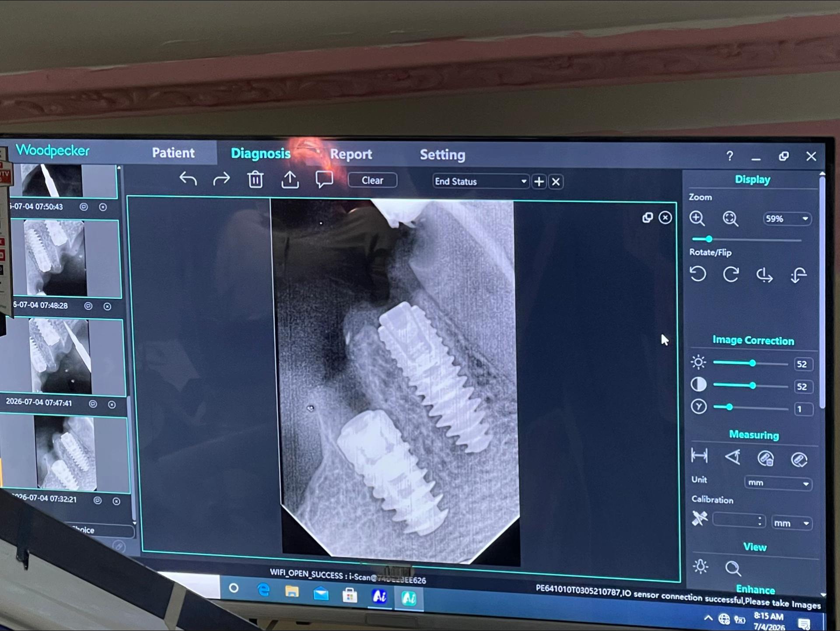This screenshot has height=631, width=840.
Task: Click the gamma value field showing 1
Action: tap(803, 409)
